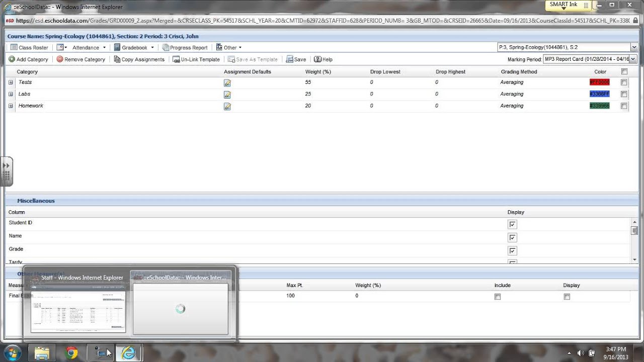This screenshot has width=644, height=362.
Task: Open the course selection dropdown
Action: pyautogui.click(x=633, y=47)
